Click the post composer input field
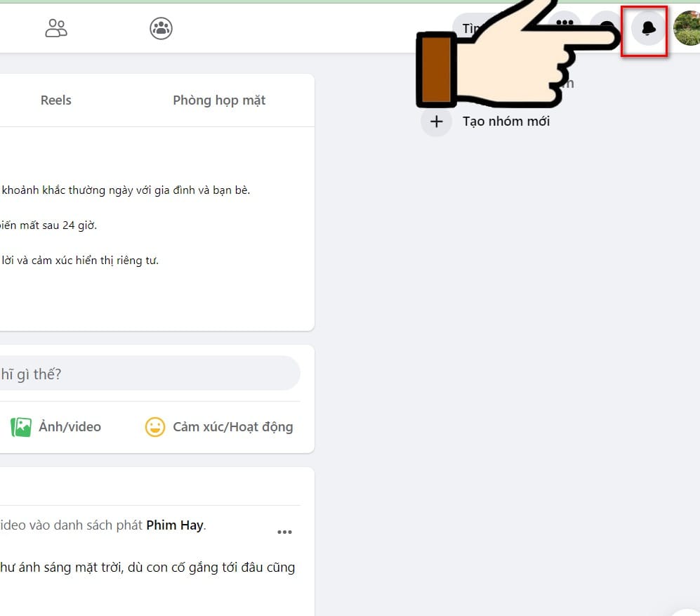Viewport: 700px width, 616px height. coord(149,374)
